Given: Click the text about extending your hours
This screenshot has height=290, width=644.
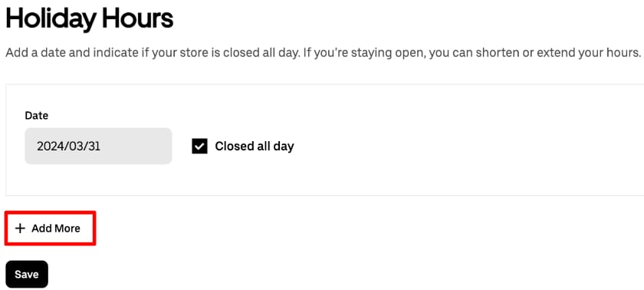Looking at the screenshot, I should [535, 53].
